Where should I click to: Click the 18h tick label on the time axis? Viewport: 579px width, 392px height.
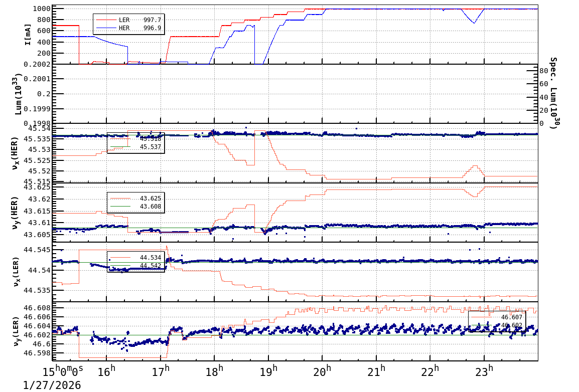(216, 371)
